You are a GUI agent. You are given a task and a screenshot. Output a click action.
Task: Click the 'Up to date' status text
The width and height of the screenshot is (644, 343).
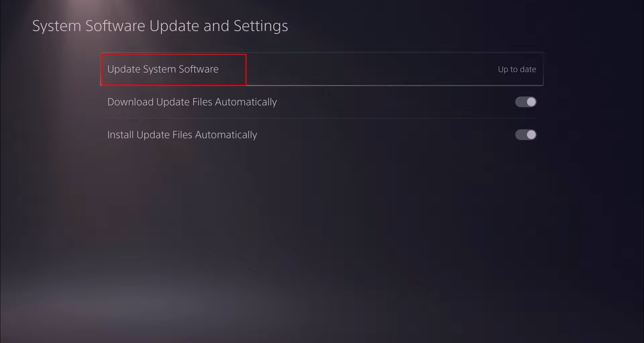517,69
